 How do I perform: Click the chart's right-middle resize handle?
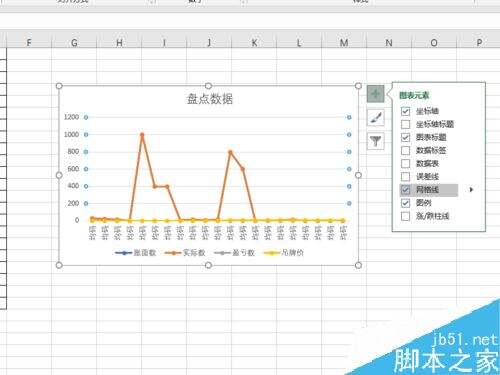click(x=358, y=175)
